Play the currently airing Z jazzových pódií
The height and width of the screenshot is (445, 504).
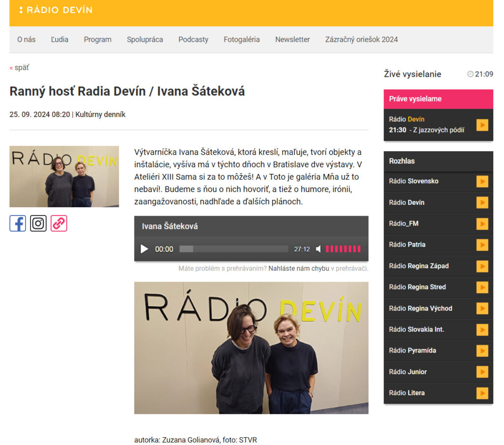pos(482,125)
